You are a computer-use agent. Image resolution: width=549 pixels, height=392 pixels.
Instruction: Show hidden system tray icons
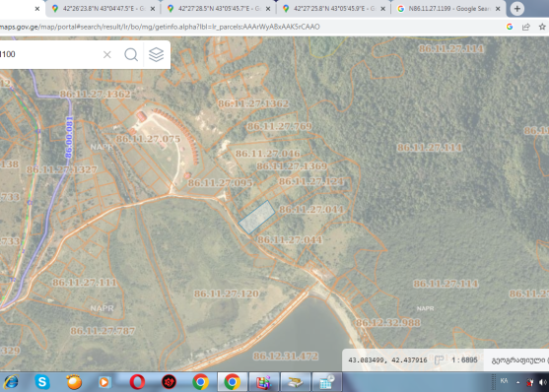click(517, 382)
